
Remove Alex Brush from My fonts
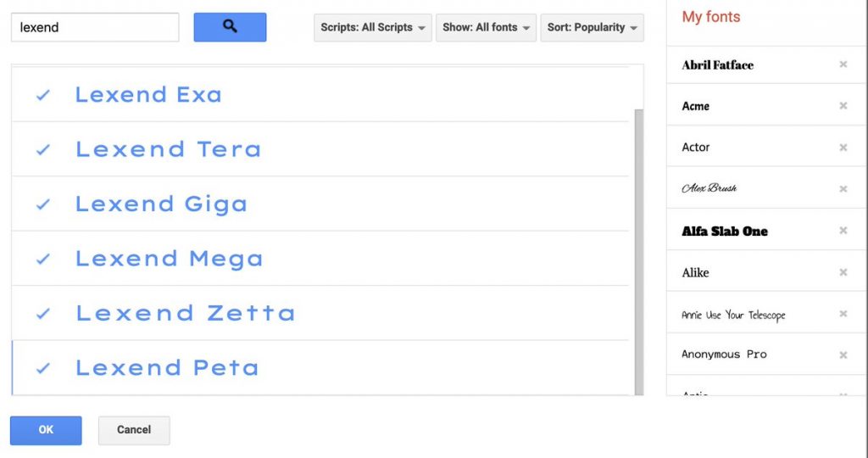pos(843,189)
